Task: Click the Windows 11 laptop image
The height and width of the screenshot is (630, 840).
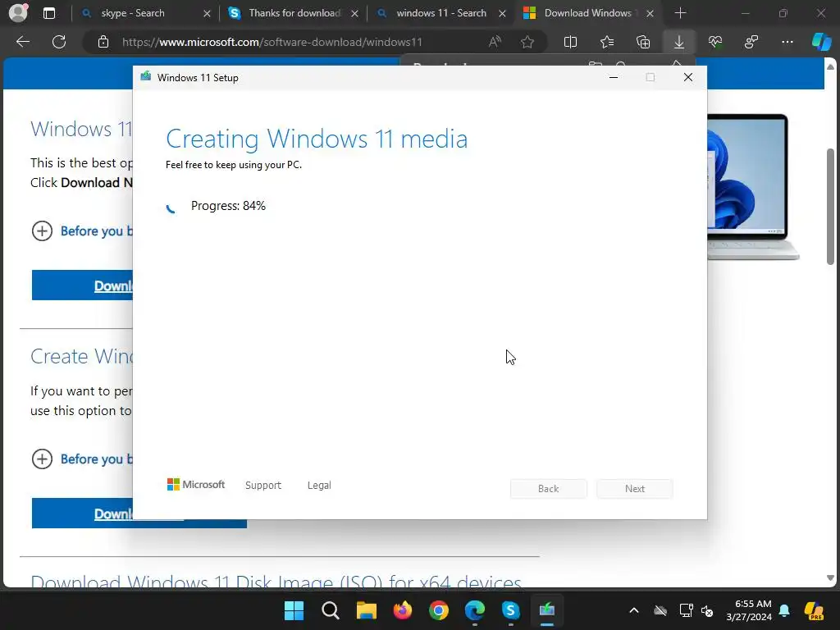Action: [x=753, y=186]
